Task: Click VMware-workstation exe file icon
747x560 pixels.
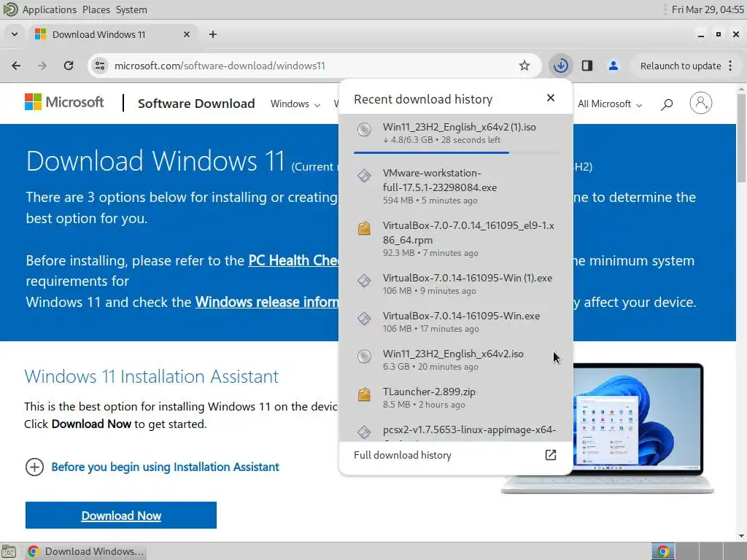Action: [365, 176]
